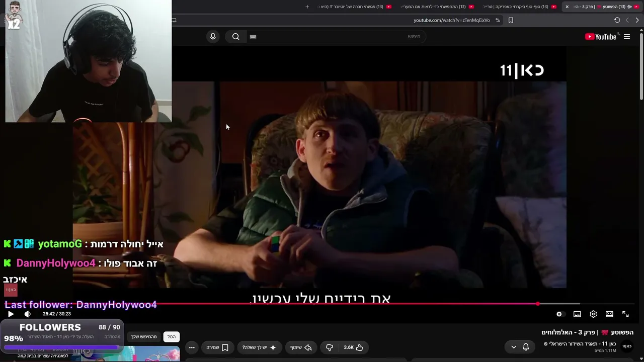The width and height of the screenshot is (644, 362).
Task: Start voice search with the microphone
Action: tap(213, 36)
